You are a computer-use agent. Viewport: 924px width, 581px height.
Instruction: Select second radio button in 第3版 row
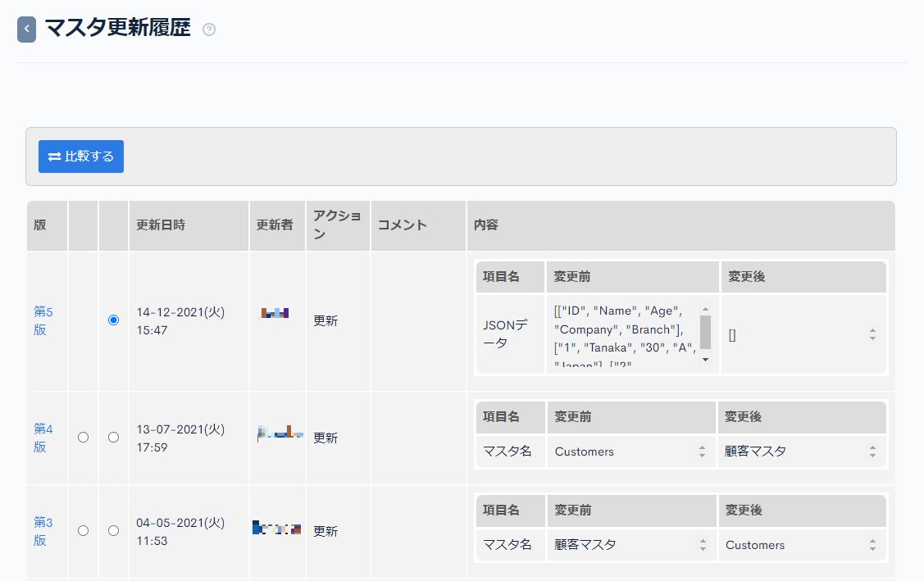(x=114, y=530)
